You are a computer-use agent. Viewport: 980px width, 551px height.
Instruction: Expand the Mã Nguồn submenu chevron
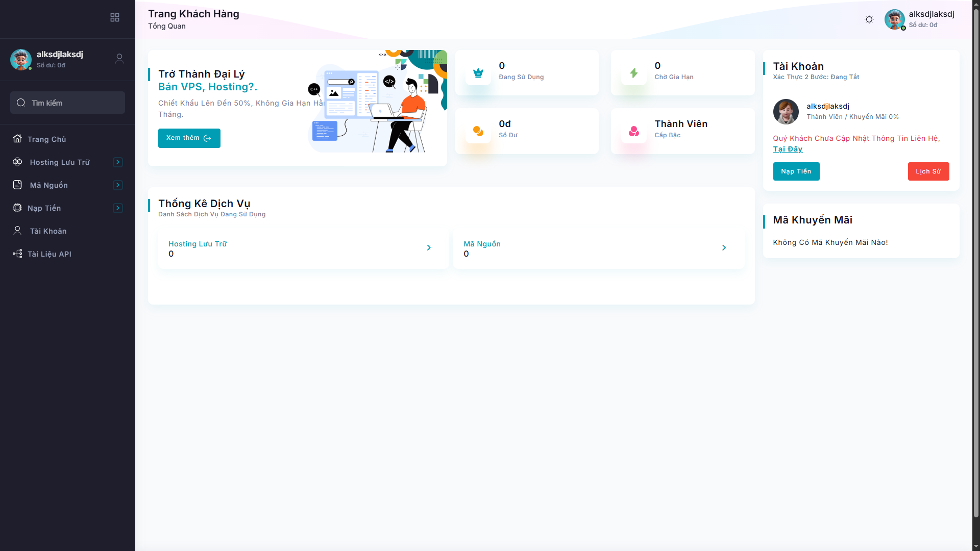pyautogui.click(x=118, y=185)
